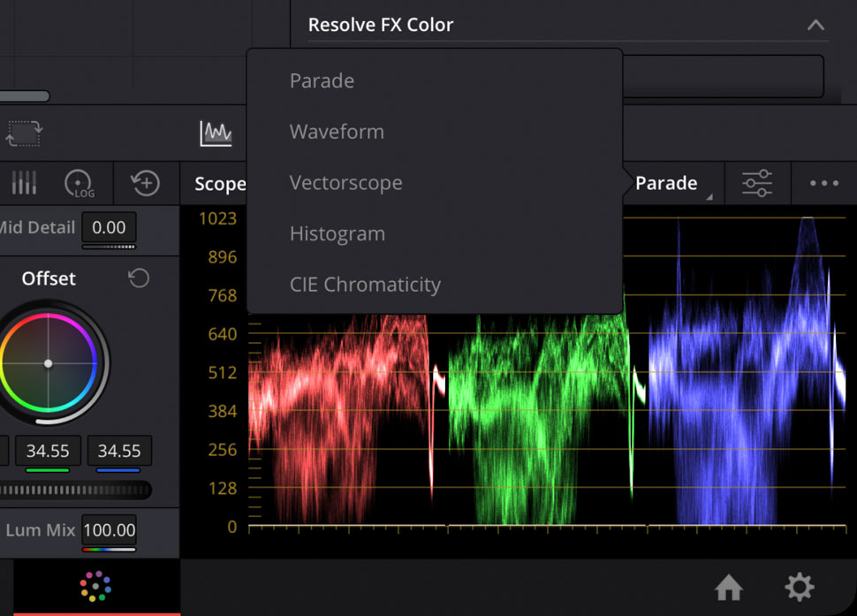857x616 pixels.
Task: Click the Resolve FX Color heading
Action: click(381, 25)
